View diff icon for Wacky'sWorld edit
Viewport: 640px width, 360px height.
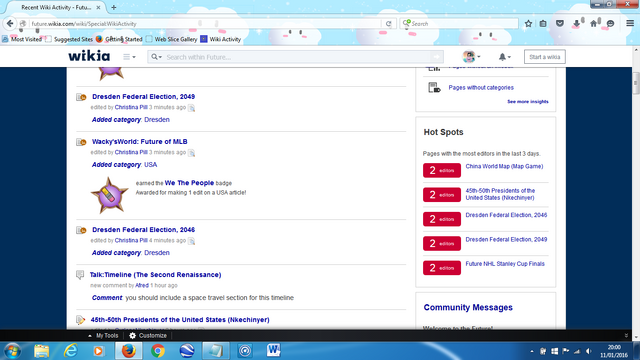pyautogui.click(x=191, y=153)
